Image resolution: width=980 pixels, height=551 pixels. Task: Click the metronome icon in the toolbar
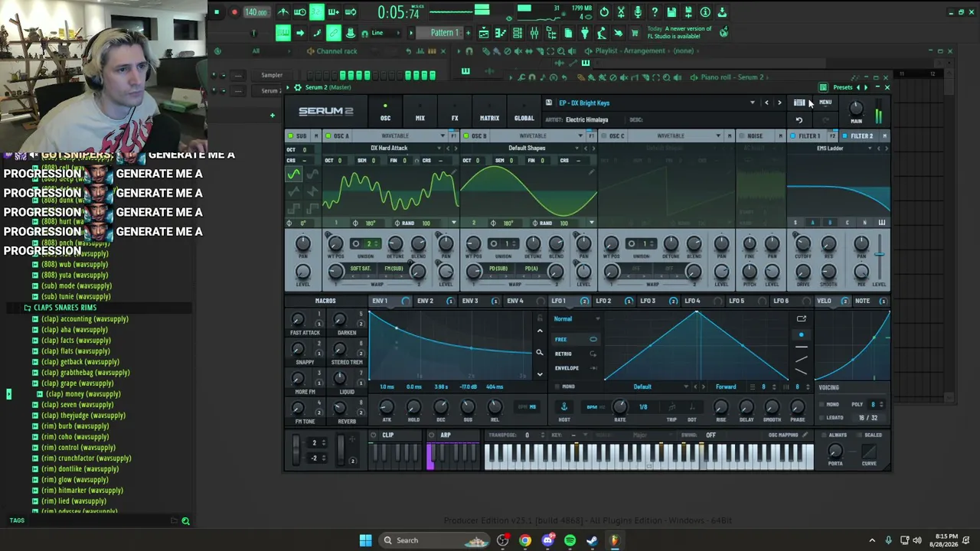283,12
